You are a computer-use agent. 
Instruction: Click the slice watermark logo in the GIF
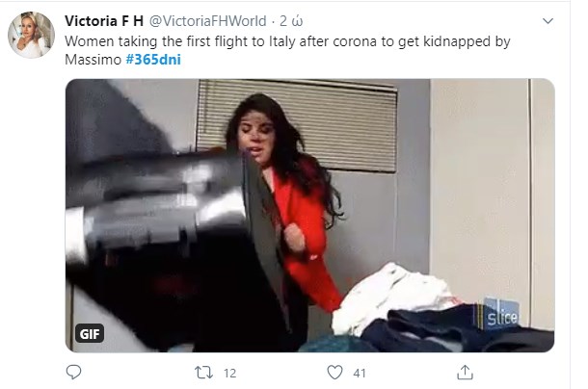[x=501, y=314]
